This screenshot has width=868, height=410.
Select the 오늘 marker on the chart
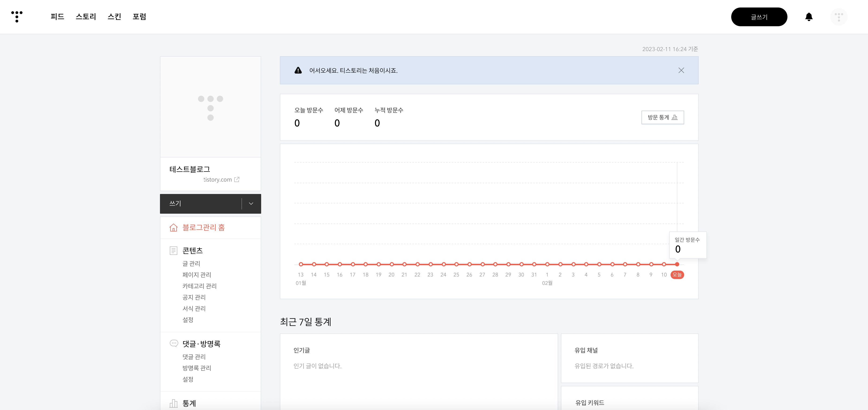[677, 274]
